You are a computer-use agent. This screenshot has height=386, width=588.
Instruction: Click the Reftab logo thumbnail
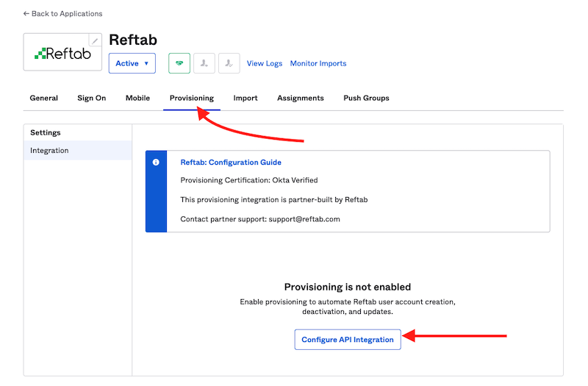point(62,52)
